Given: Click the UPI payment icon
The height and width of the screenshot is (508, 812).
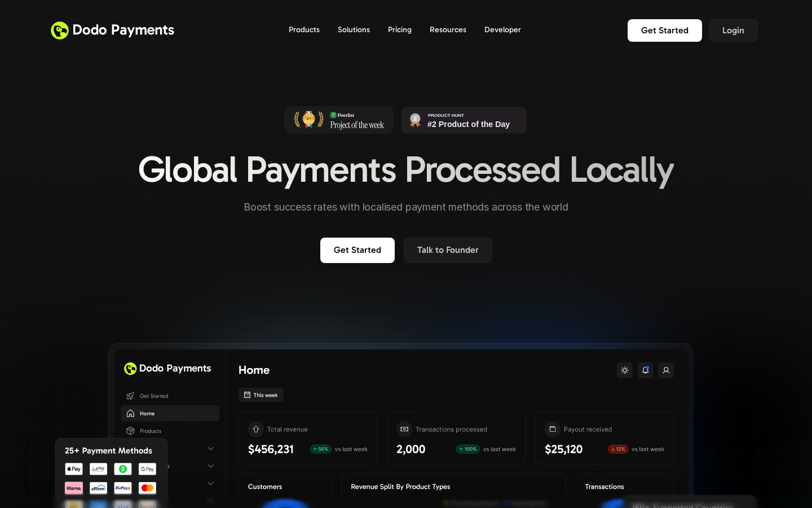Looking at the screenshot, I should coord(98,469).
